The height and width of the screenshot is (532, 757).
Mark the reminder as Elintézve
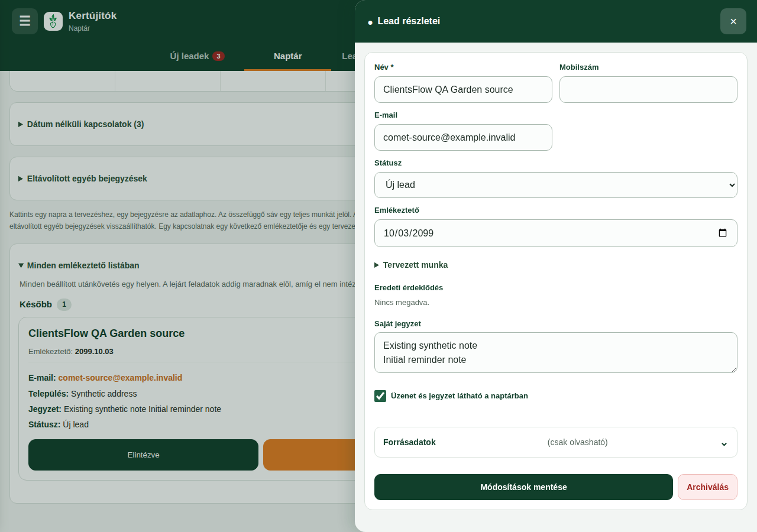tap(143, 455)
